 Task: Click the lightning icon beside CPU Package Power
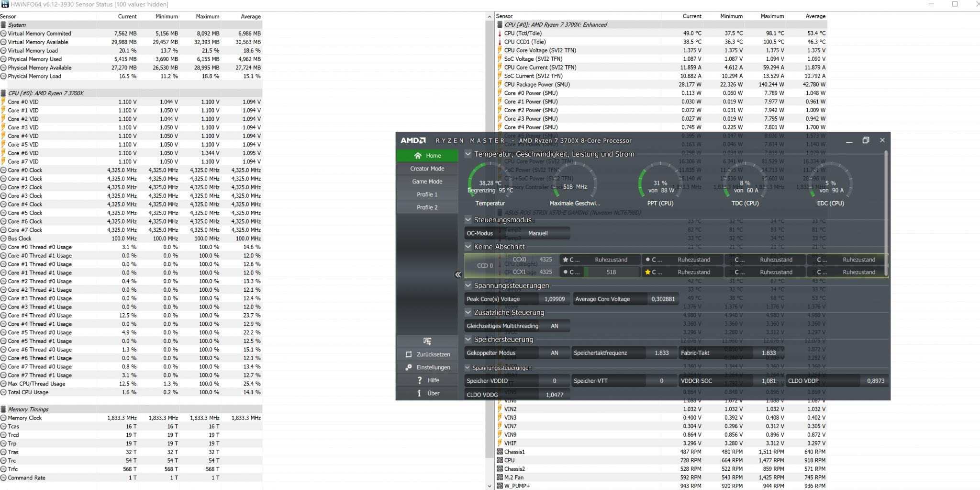(500, 85)
